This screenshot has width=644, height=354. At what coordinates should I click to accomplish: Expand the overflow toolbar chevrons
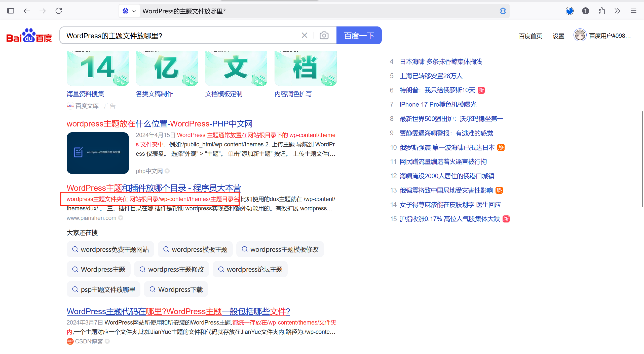617,11
